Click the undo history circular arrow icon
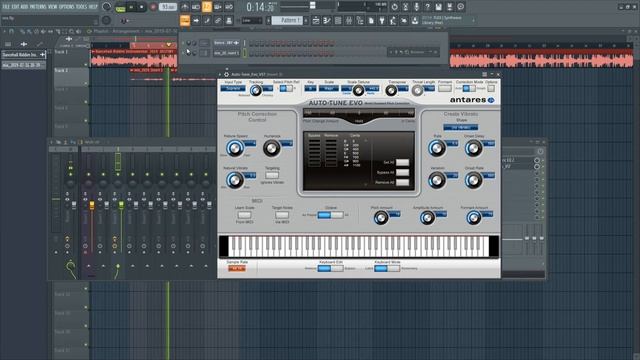 coord(394,7)
